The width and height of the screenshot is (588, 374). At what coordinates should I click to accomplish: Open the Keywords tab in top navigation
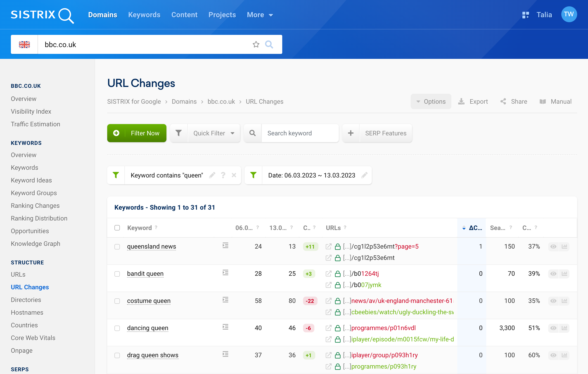point(144,15)
